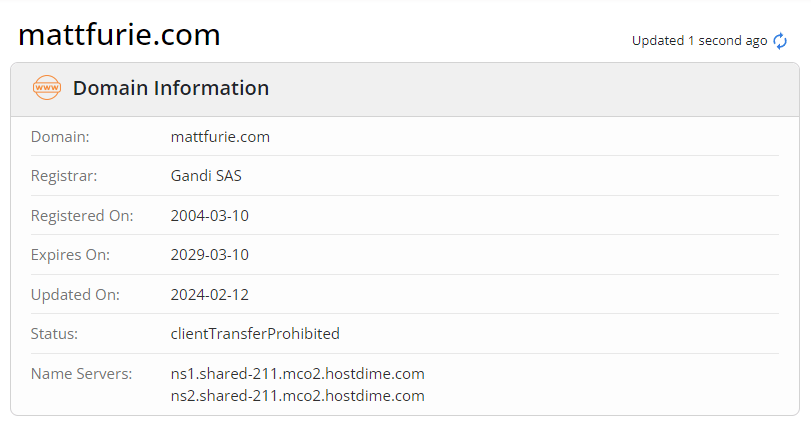
Task: Click the updated date 2024-02-12
Action: [x=209, y=295]
